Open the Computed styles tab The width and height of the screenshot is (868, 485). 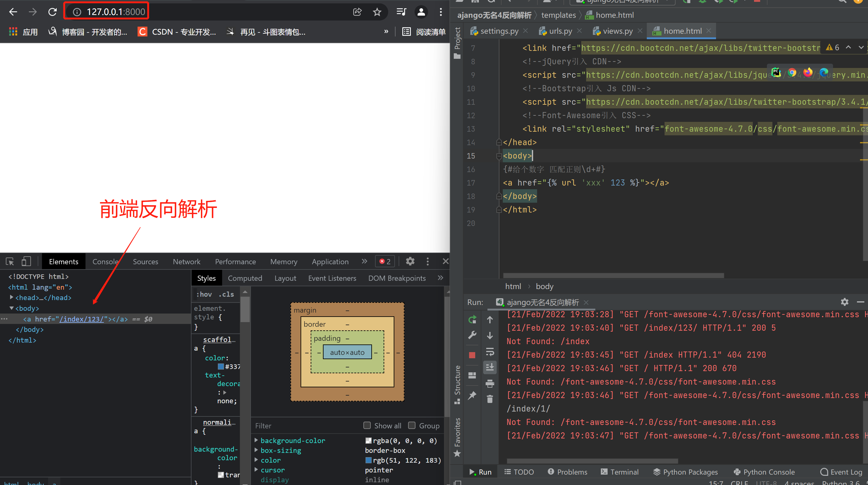(x=245, y=278)
